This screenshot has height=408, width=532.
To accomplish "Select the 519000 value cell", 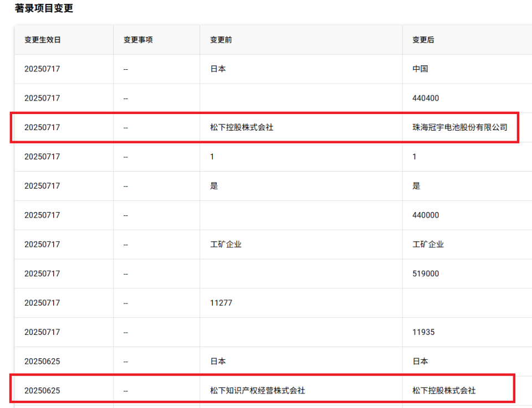I will [426, 274].
